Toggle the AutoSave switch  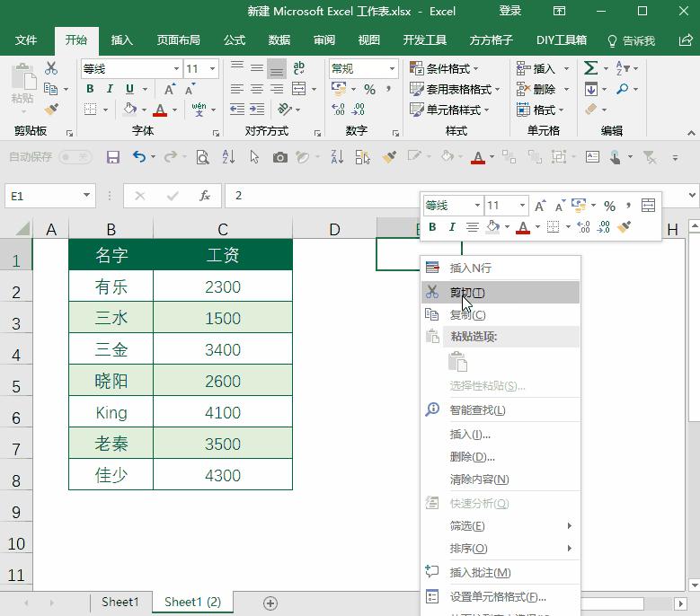click(75, 157)
